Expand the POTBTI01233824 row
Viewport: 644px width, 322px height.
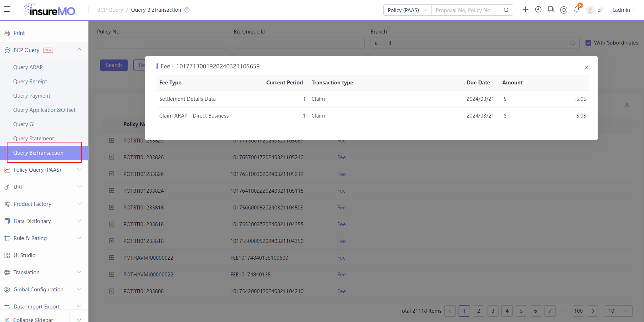coord(112,191)
